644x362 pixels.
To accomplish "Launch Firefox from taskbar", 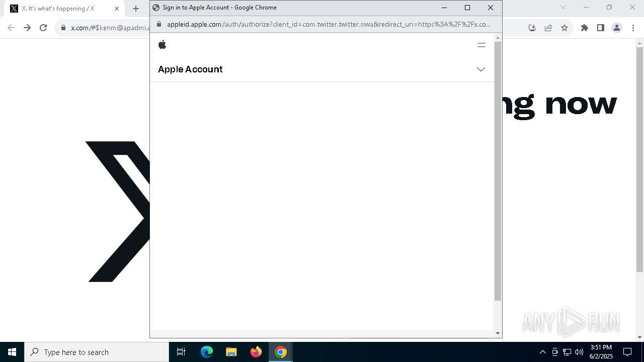I will point(256,352).
